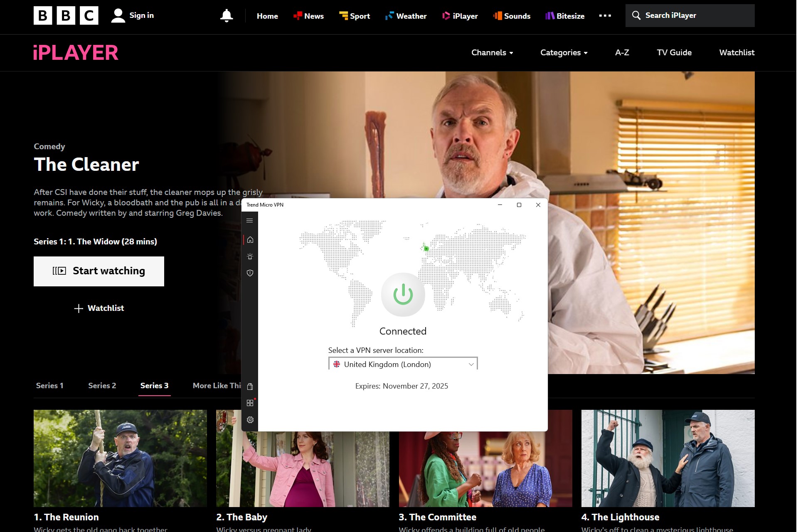
Task: Toggle the more options ellipsis menu
Action: coord(605,15)
